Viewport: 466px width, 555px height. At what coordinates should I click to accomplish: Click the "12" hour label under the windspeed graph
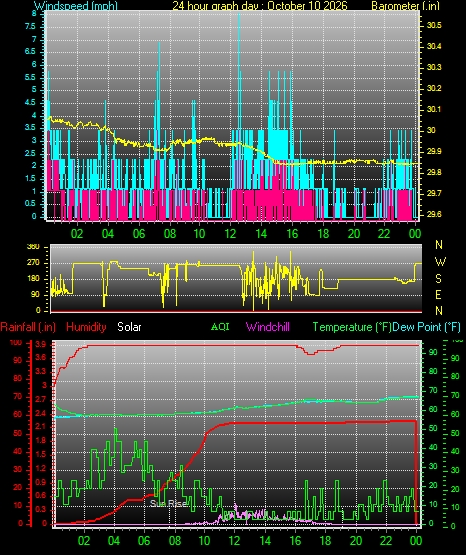pyautogui.click(x=230, y=234)
